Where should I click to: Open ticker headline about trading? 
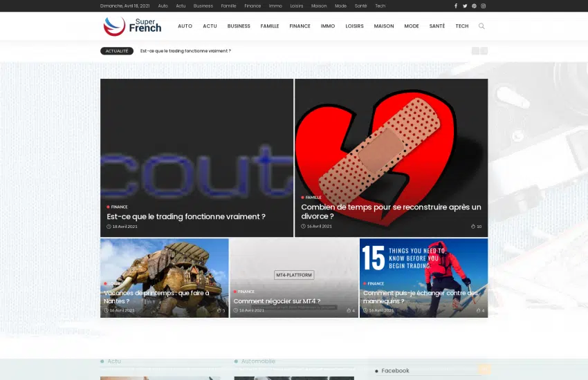tap(185, 50)
